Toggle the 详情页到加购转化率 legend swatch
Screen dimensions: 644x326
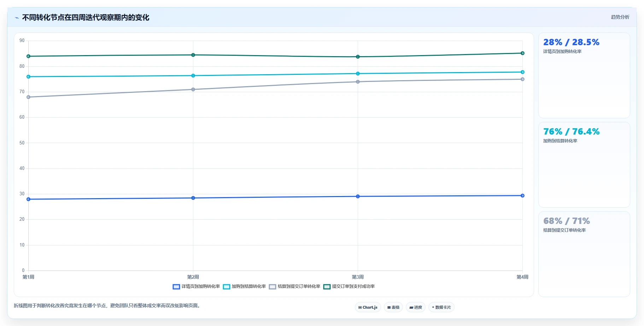tap(176, 286)
